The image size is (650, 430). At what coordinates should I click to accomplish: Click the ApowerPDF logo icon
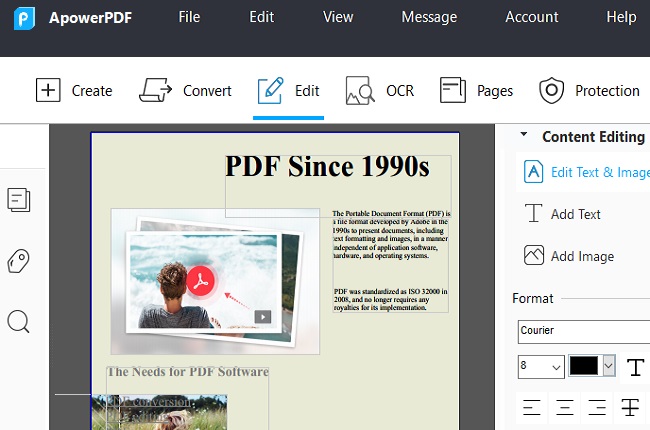[x=24, y=18]
